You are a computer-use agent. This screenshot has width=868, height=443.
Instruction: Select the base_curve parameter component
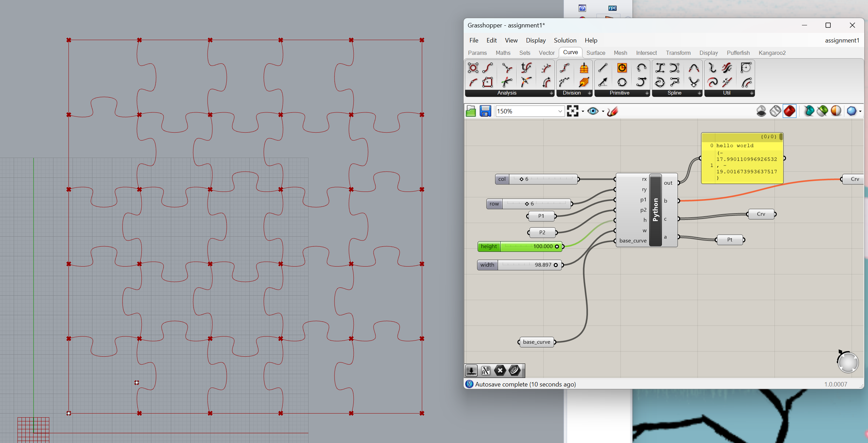coord(536,342)
